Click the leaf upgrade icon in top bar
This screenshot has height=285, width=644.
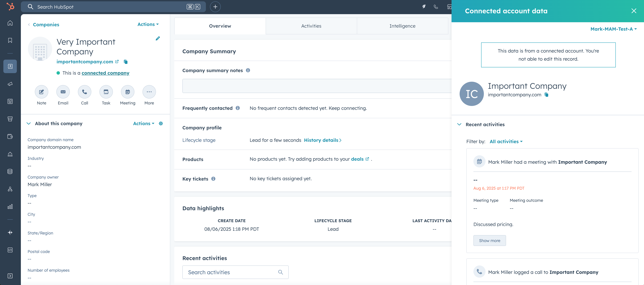point(424,7)
